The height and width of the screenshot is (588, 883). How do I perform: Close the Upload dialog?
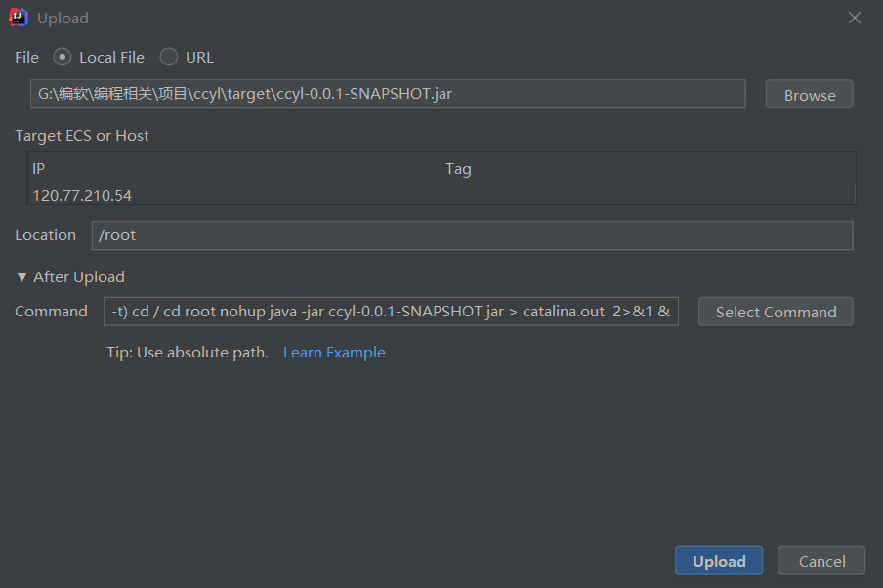(x=855, y=18)
